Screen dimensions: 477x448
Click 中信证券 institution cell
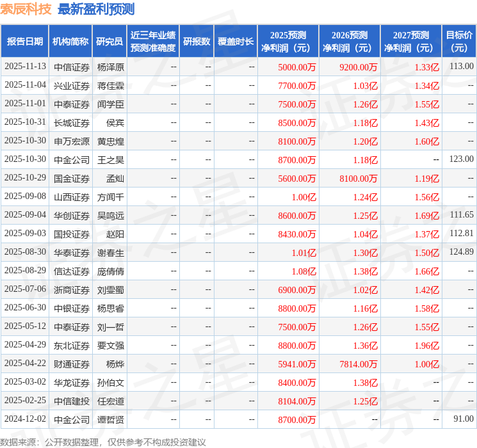click(x=72, y=67)
